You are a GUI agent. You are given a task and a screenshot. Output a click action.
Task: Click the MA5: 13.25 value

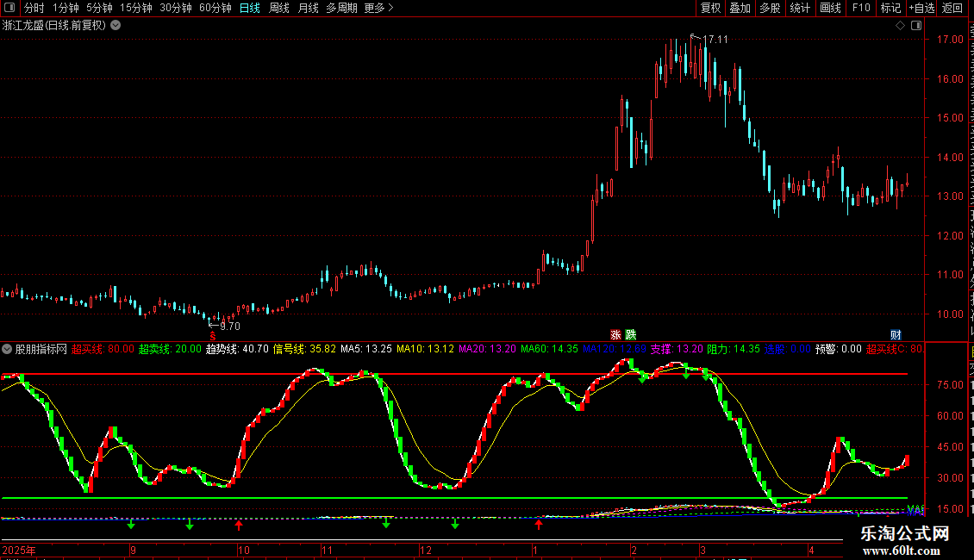(366, 349)
